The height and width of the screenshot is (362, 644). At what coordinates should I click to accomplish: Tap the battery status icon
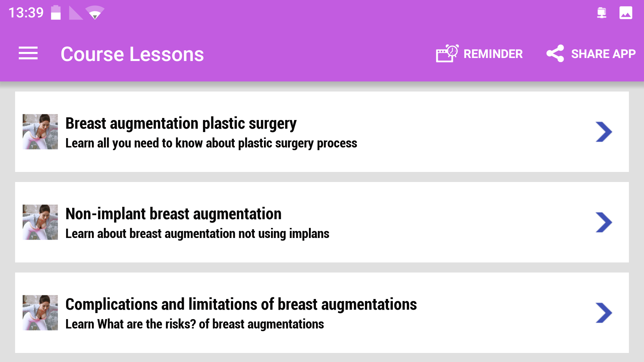point(56,13)
